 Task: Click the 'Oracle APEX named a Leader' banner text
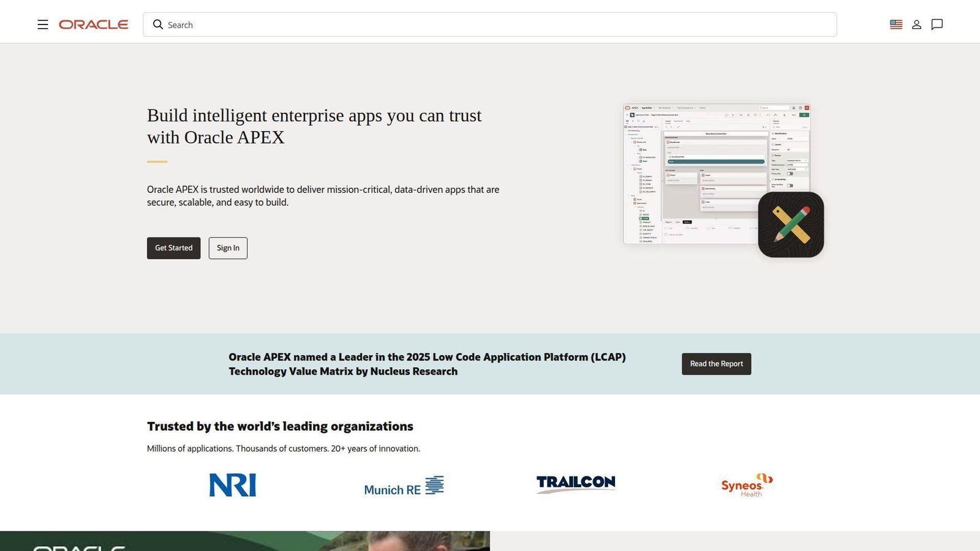[x=427, y=364]
